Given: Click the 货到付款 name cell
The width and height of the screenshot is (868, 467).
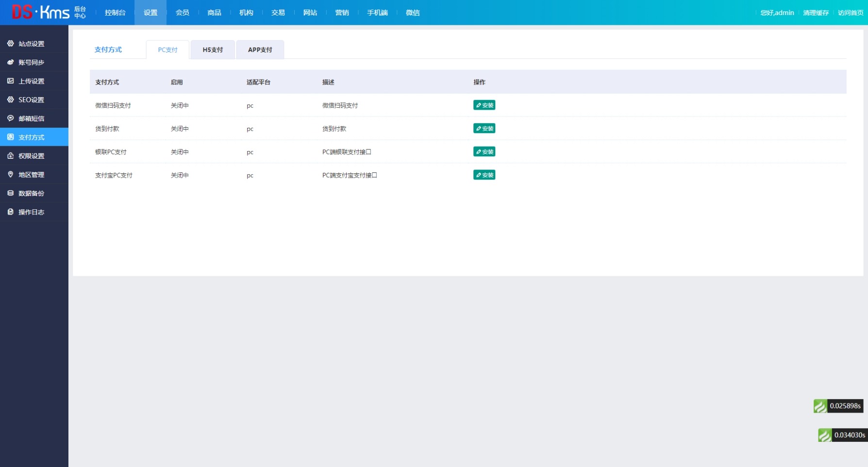Looking at the screenshot, I should click(x=107, y=129).
